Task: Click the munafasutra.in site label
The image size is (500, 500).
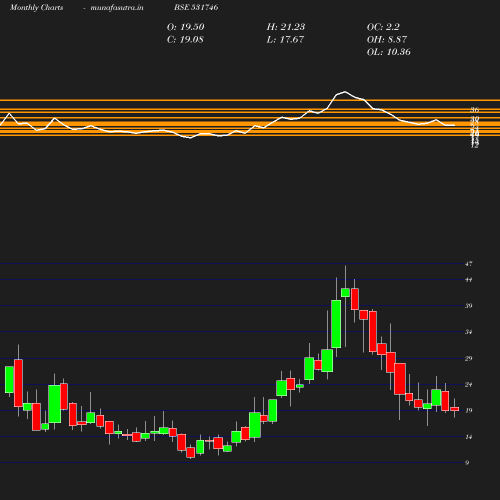Action: 117,7
